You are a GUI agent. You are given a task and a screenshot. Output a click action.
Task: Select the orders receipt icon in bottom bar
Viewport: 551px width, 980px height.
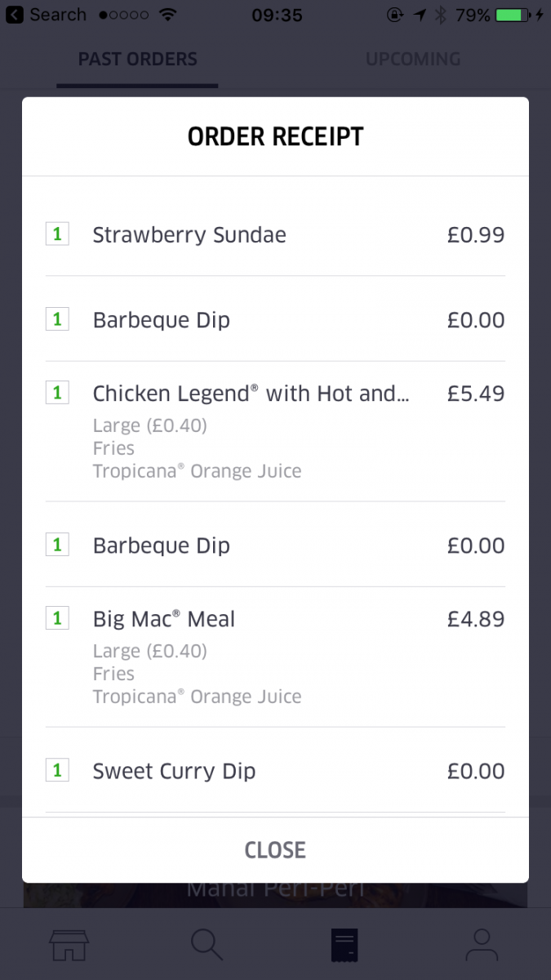(x=344, y=945)
